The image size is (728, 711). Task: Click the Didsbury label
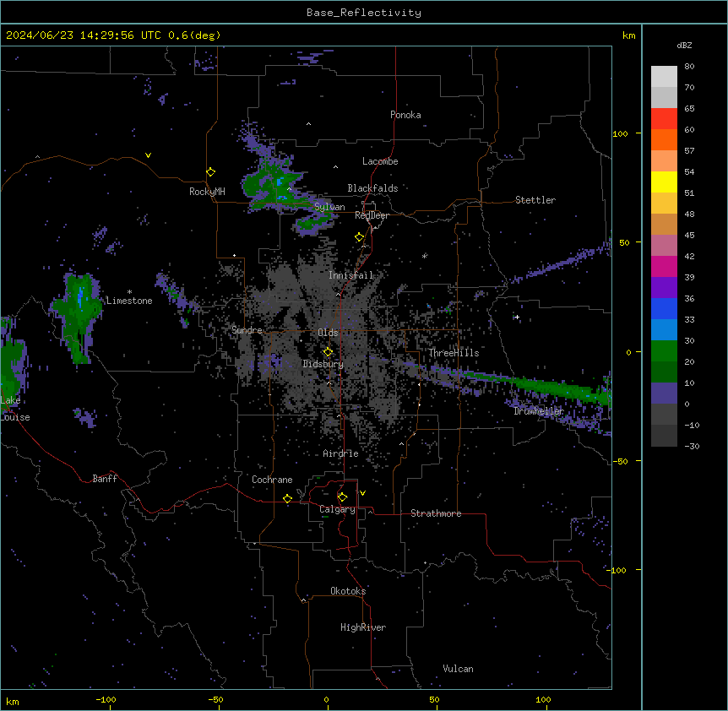pyautogui.click(x=323, y=364)
